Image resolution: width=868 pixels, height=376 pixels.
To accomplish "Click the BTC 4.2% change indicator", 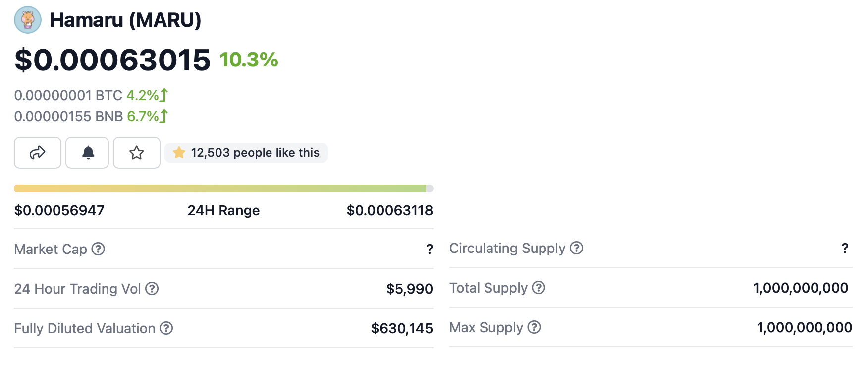I will (147, 95).
